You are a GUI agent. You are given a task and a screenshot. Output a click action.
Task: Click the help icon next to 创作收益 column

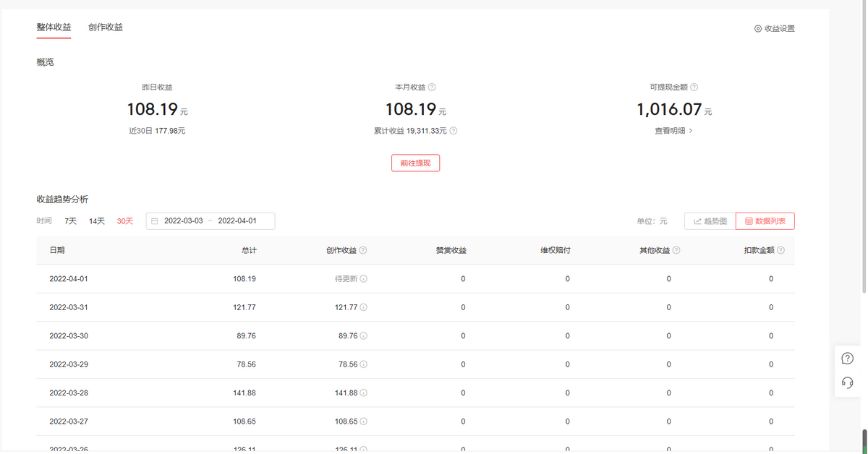point(363,251)
